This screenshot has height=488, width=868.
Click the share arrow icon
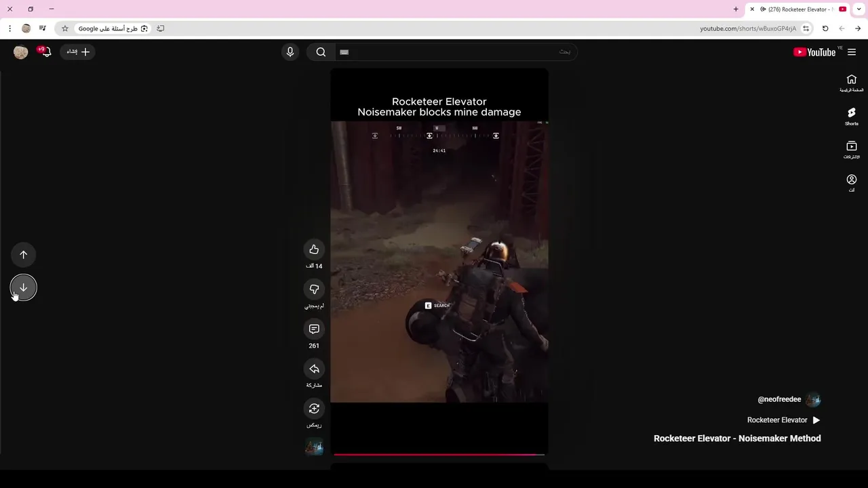[314, 369]
